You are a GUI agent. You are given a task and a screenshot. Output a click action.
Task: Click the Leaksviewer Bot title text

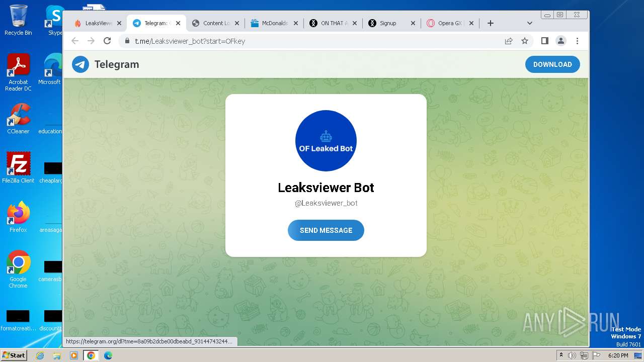(326, 188)
